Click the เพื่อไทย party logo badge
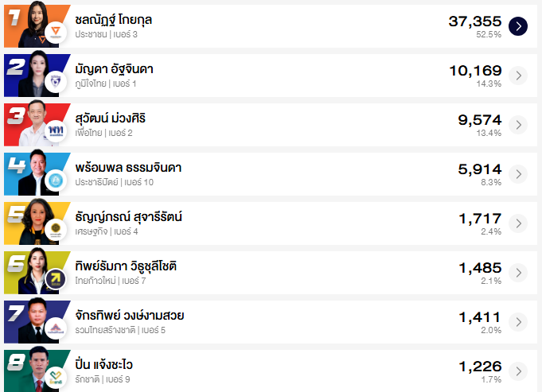 (x=55, y=131)
